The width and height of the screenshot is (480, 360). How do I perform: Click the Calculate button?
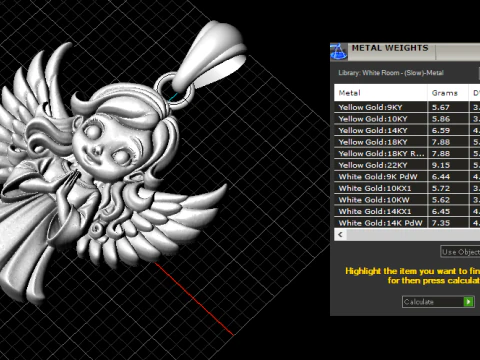[438, 302]
